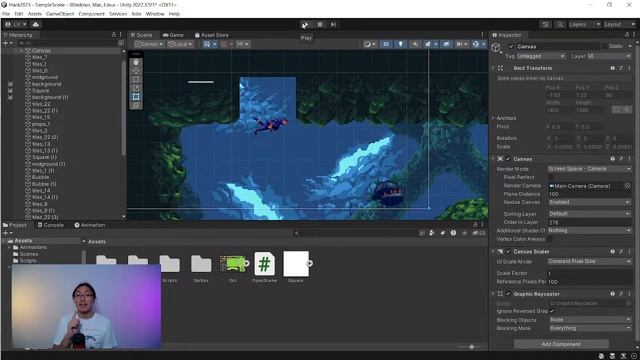Open the cloud services icon

click(36, 24)
